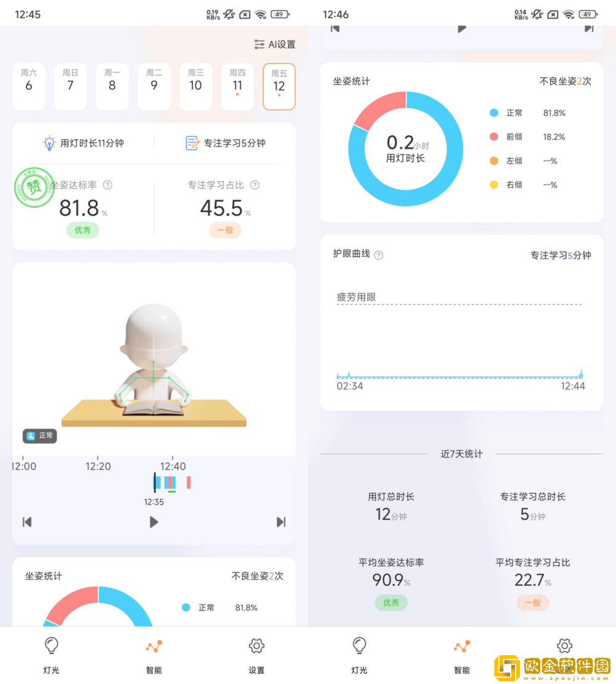The height and width of the screenshot is (684, 616).
Task: Click the 12:35 marker on the timeline
Action: click(x=155, y=482)
